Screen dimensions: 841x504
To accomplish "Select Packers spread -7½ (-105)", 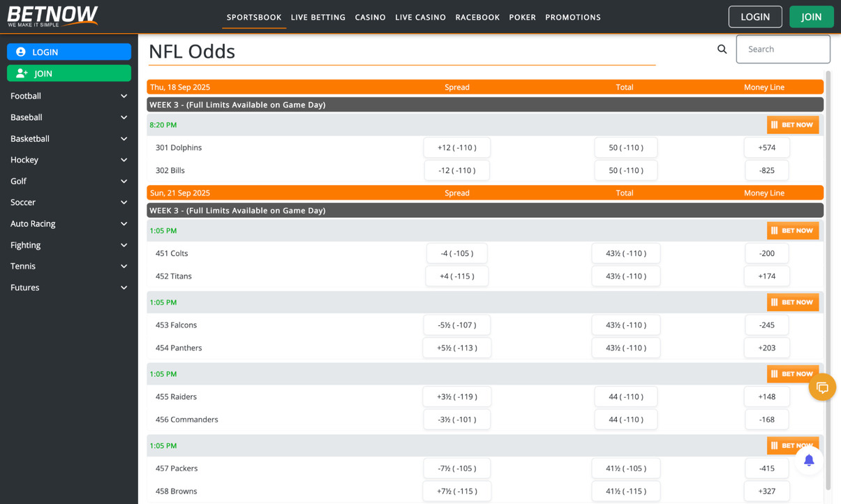I will click(457, 468).
